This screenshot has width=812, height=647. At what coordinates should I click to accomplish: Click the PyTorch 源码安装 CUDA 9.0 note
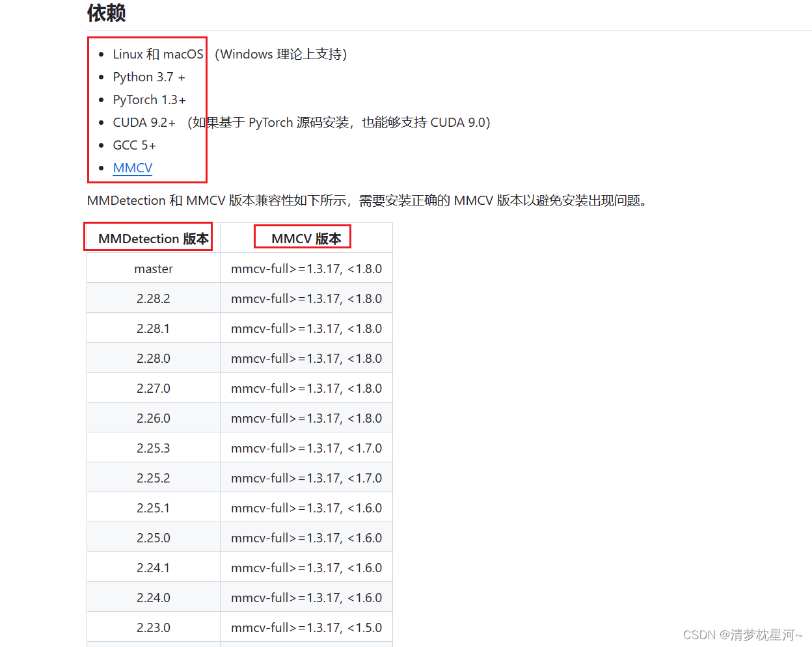[339, 122]
